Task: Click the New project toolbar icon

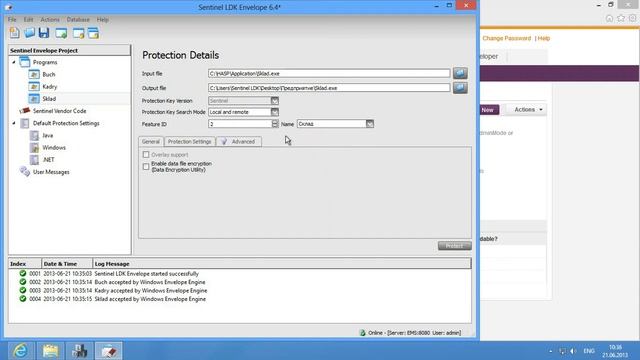Action: click(15, 33)
